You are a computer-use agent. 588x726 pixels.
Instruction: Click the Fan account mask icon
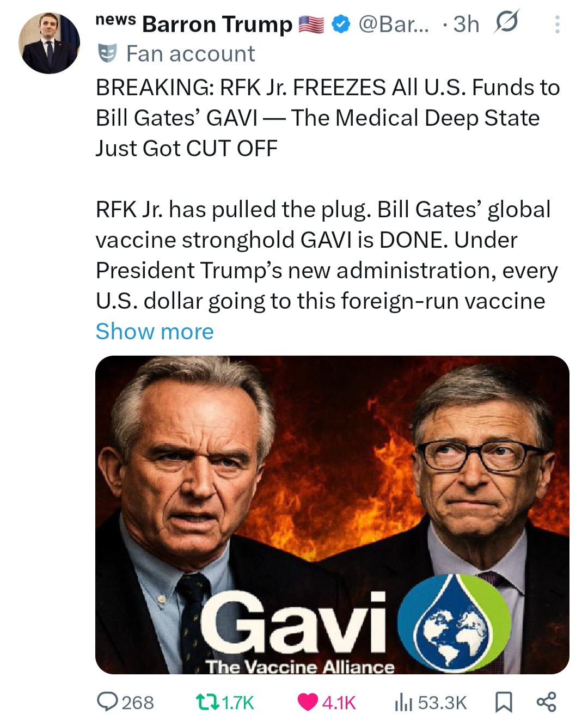[x=107, y=53]
